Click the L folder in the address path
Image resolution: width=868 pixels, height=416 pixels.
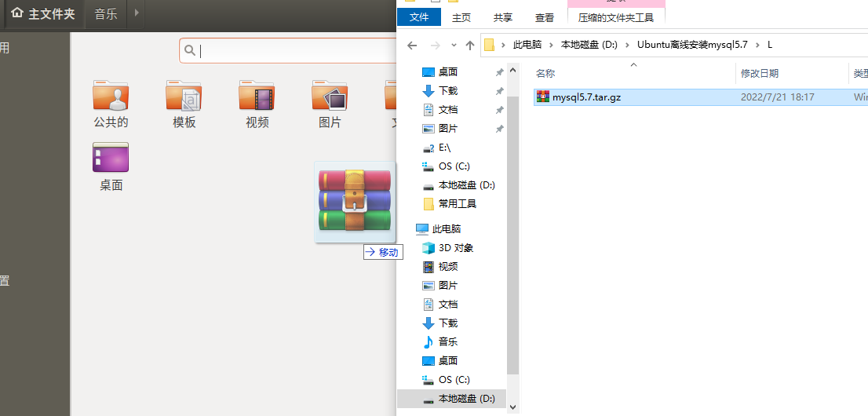[x=769, y=45]
